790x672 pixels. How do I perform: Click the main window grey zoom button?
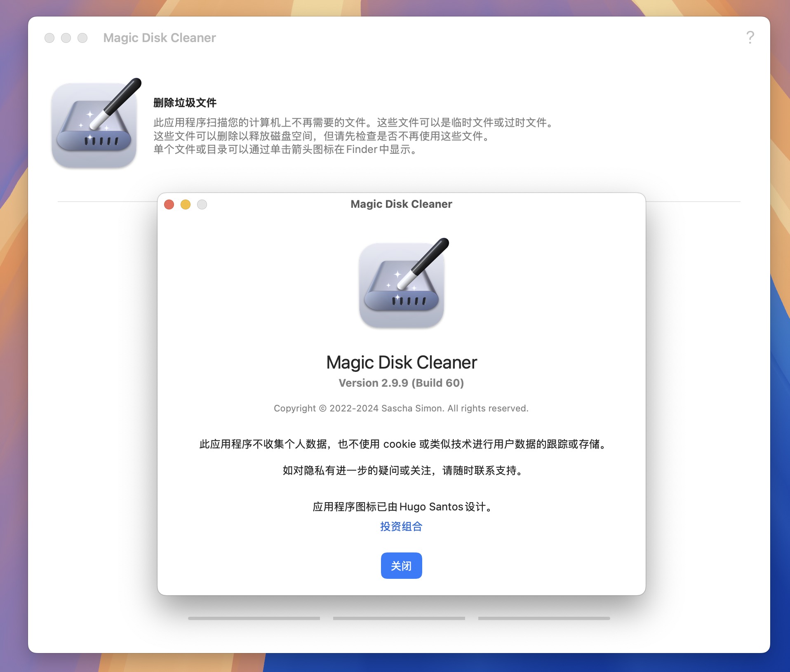tap(82, 38)
